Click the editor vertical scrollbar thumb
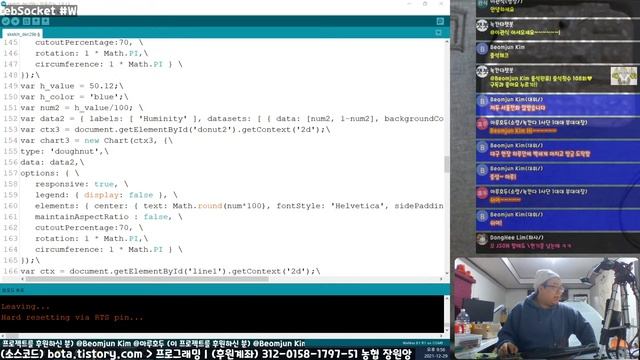Viewport: 640px width, 360px height. [447, 164]
